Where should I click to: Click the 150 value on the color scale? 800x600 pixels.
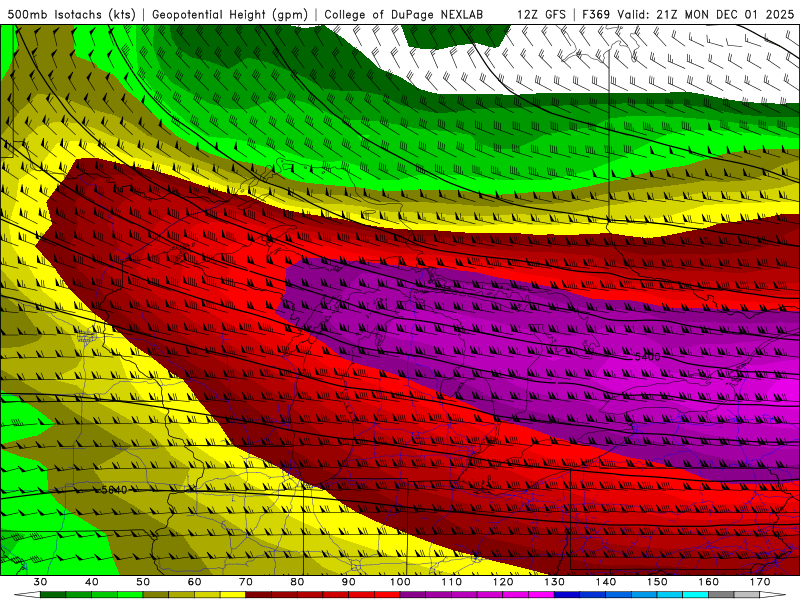tap(657, 582)
